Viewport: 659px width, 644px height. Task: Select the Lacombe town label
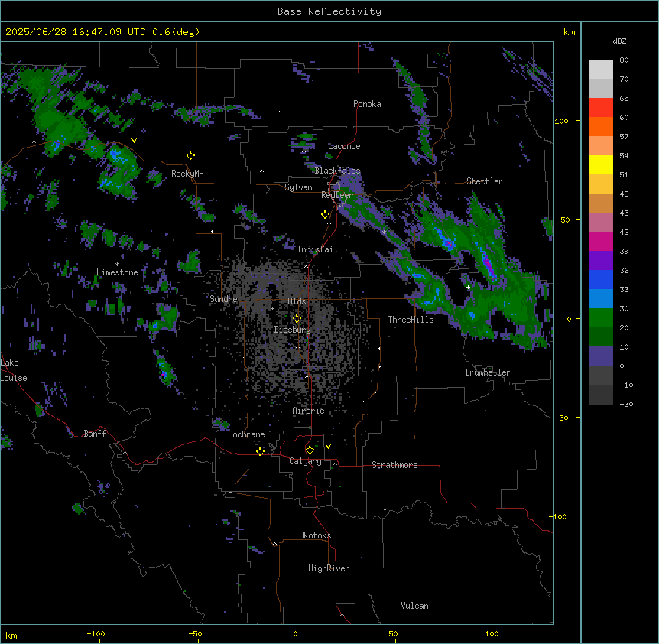point(344,146)
